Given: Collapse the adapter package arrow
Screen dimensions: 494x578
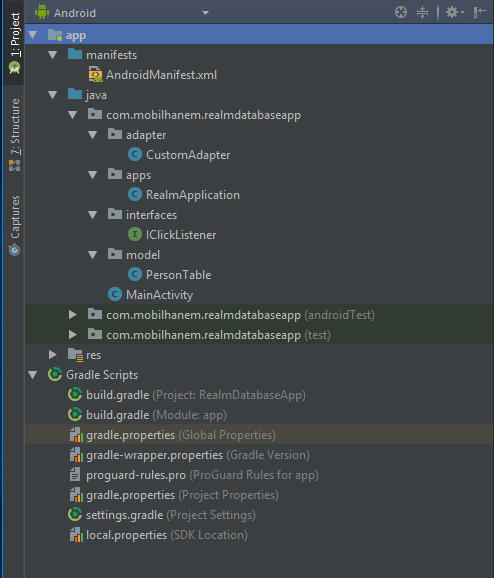Looking at the screenshot, I should click(x=93, y=135).
